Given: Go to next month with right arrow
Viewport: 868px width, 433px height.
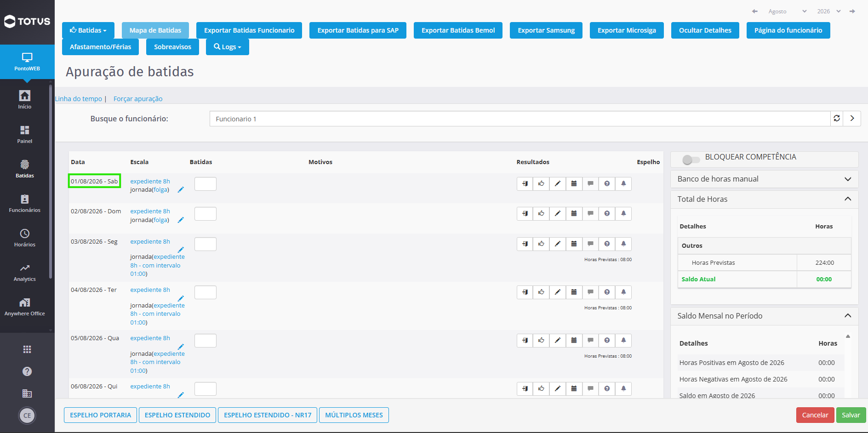Looking at the screenshot, I should click(x=852, y=11).
